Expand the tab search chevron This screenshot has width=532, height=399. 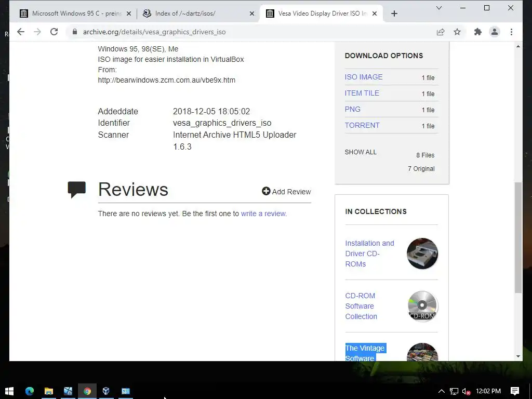(438, 8)
